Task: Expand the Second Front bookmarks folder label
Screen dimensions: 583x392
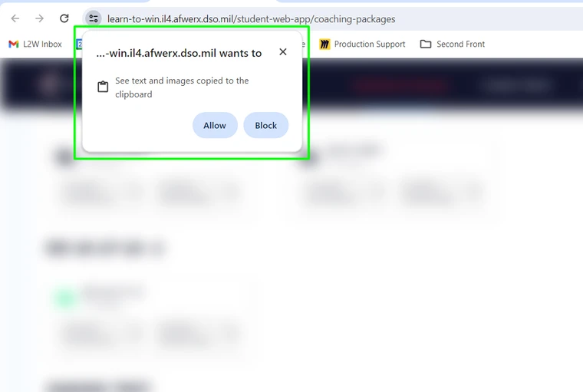Action: (x=460, y=44)
